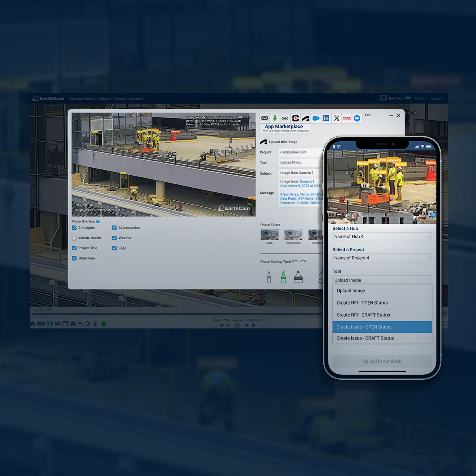Open the map pin icon in bottom toolbar
The height and width of the screenshot is (476, 476).
[x=95, y=324]
